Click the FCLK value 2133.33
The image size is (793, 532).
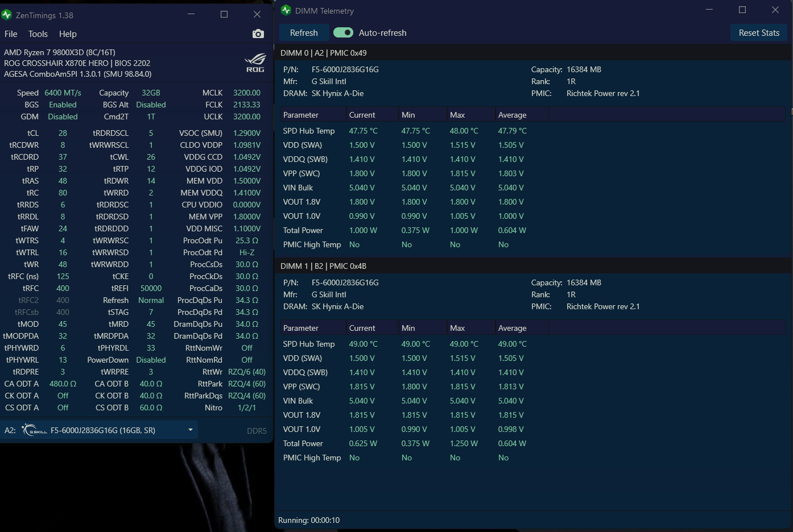[x=247, y=105]
